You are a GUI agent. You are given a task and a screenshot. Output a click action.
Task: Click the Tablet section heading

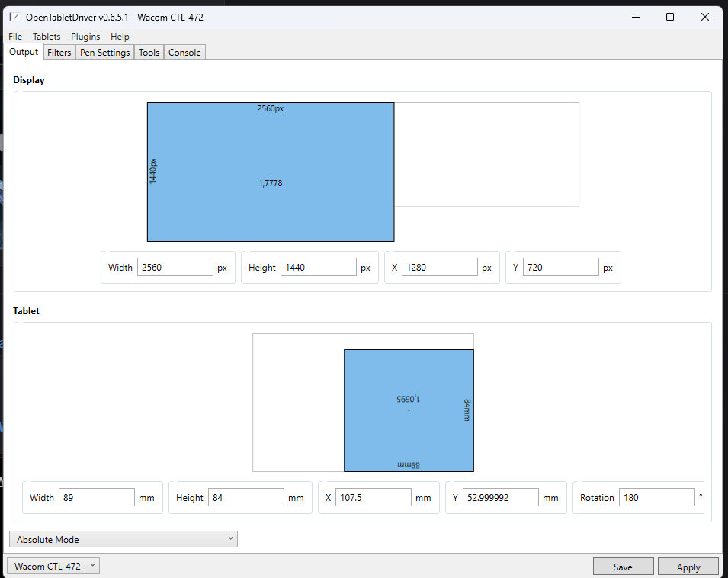click(26, 310)
